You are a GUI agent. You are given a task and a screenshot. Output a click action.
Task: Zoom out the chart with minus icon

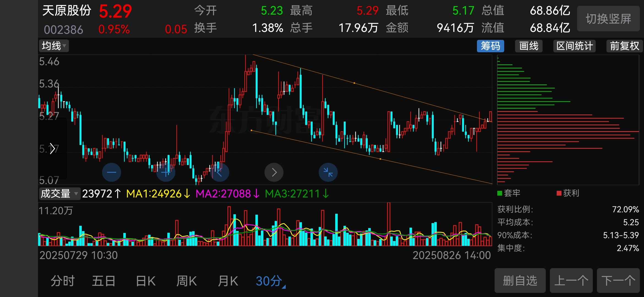111,172
